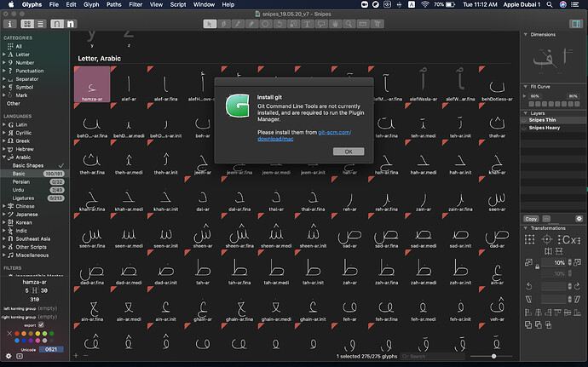Open the Edit menu
The image size is (588, 367).
pos(71,4)
